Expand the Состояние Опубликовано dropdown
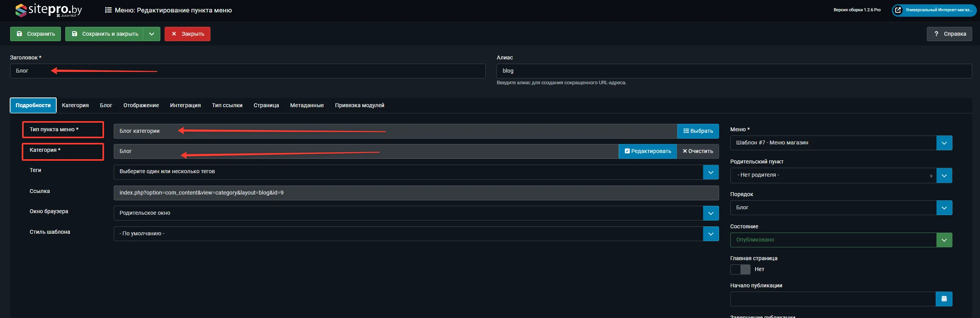This screenshot has width=980, height=318. 944,240
